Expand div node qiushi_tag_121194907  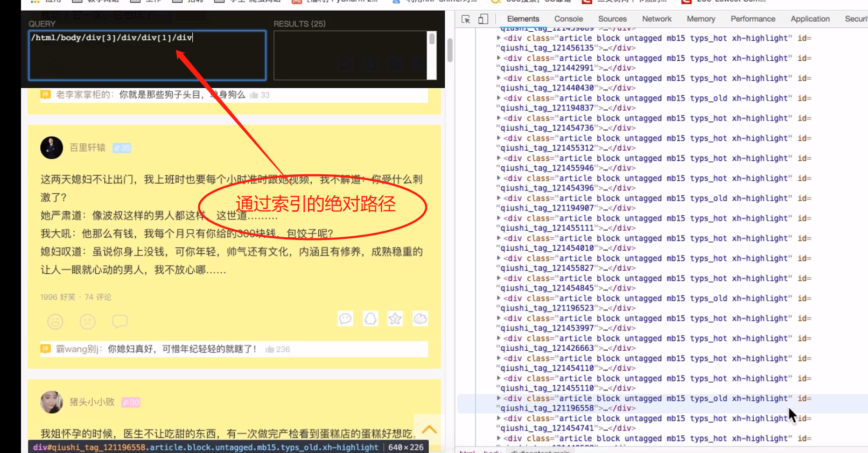click(499, 198)
